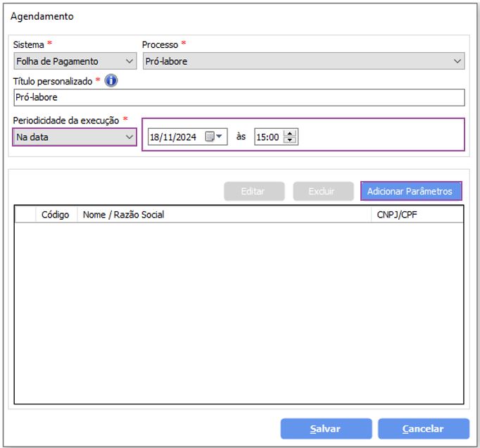
Task: Click the info icon beside Título personalizado
Action: [x=110, y=81]
